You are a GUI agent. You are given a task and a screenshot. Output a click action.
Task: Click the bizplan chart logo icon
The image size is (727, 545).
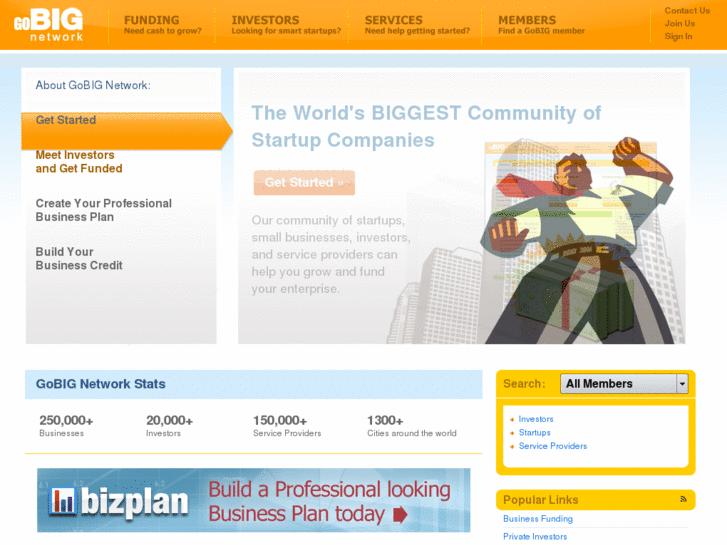(63, 501)
